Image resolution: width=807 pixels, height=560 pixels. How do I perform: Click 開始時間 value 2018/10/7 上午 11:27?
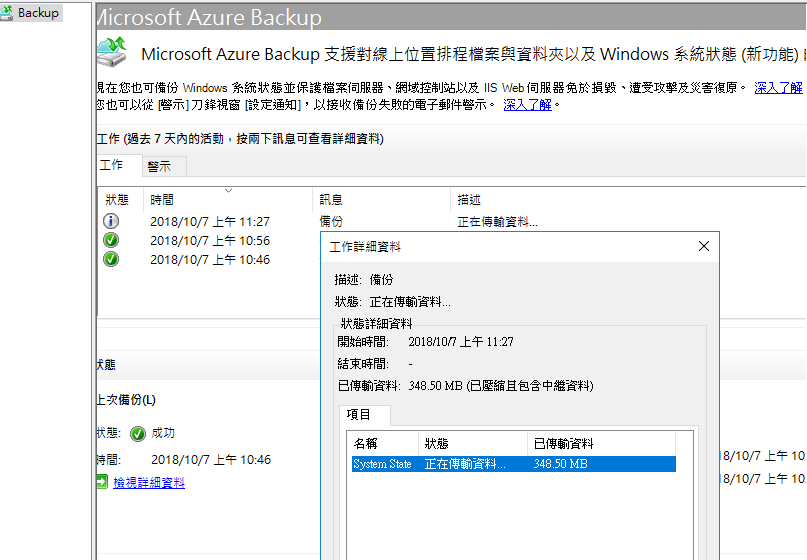[461, 342]
